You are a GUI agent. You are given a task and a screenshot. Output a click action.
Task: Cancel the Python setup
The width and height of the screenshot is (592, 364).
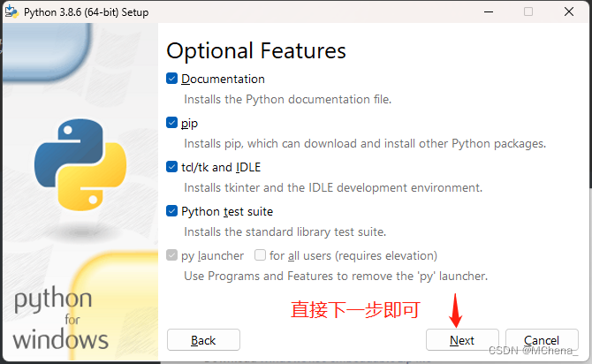[542, 340]
